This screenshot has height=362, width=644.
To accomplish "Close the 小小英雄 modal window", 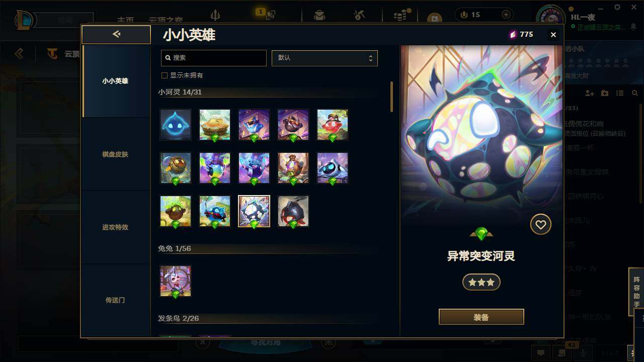I will coord(553,35).
